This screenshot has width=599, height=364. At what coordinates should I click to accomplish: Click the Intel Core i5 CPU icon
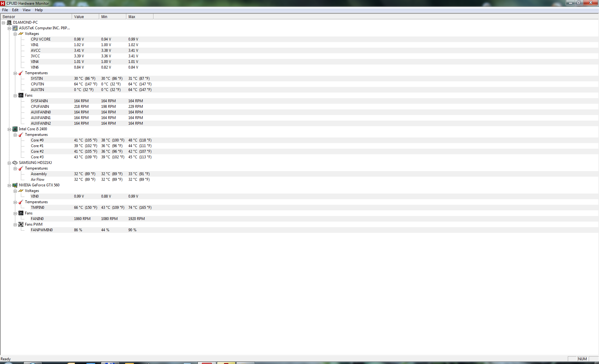pyautogui.click(x=15, y=129)
